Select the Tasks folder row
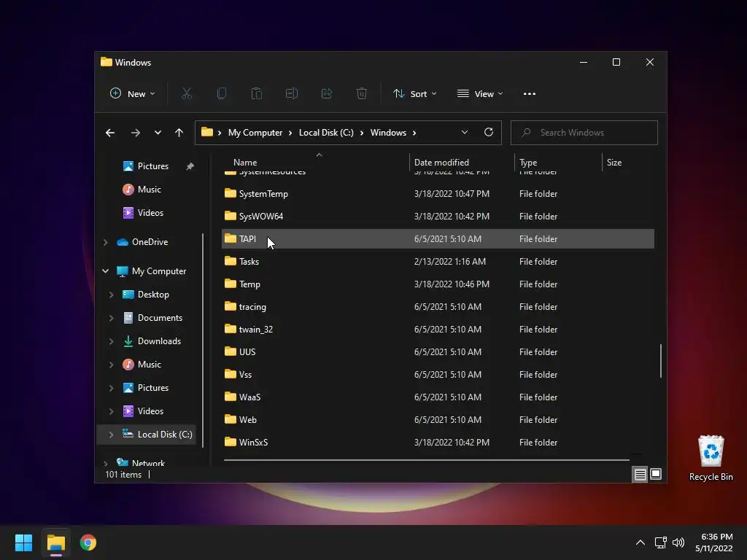 (x=438, y=262)
